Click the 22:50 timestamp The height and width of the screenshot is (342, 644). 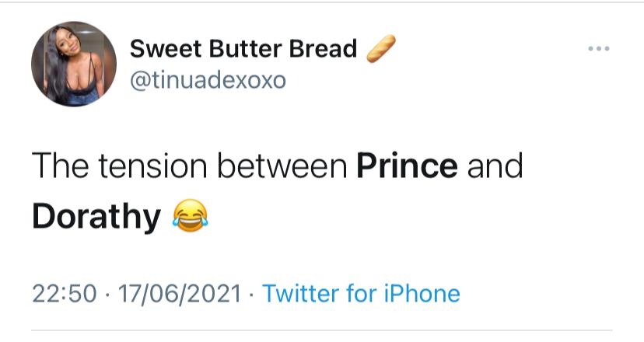[64, 293]
